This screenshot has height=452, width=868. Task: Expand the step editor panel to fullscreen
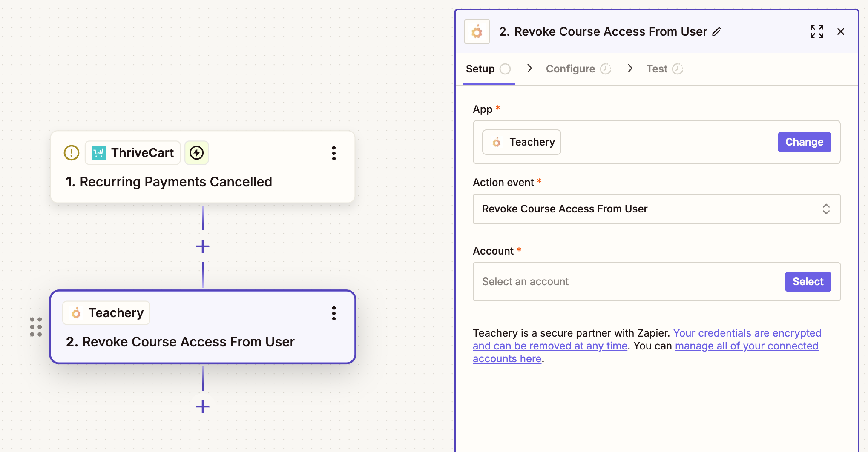coord(816,31)
